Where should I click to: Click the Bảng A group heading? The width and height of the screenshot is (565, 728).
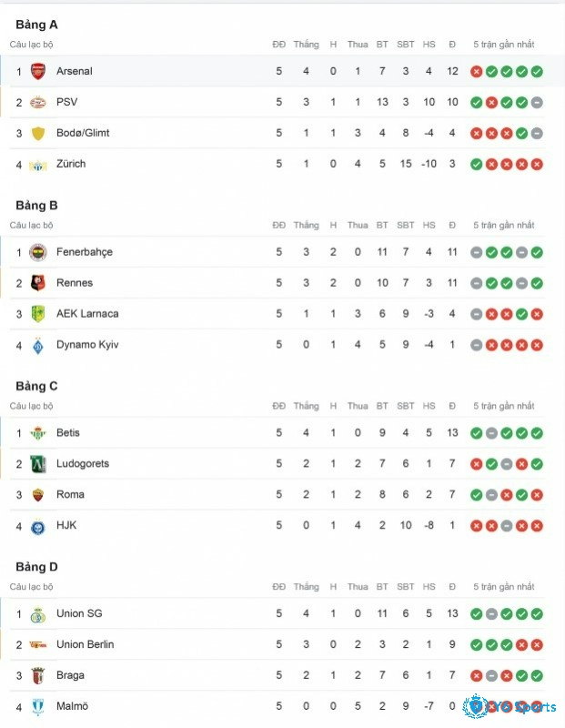[36, 25]
